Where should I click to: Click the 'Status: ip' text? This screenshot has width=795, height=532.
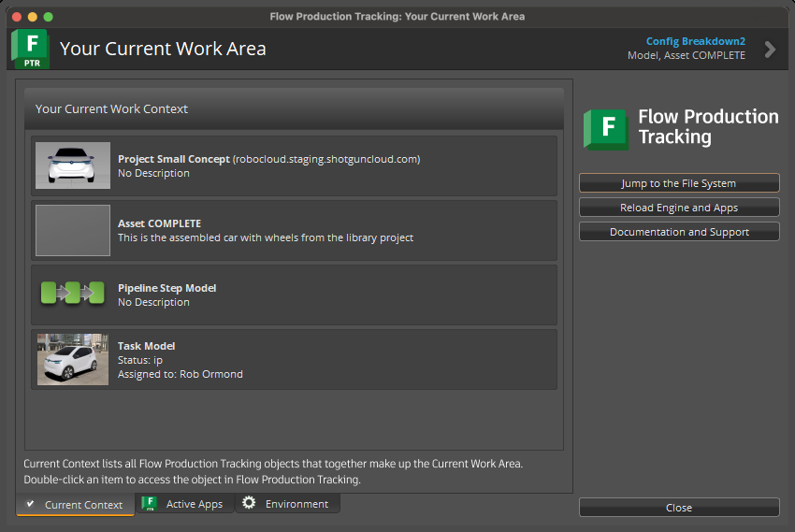click(x=140, y=360)
